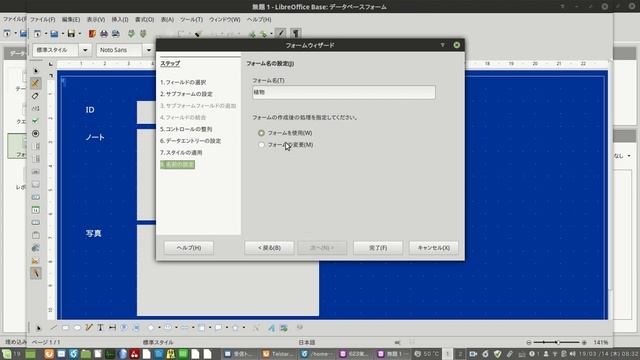Select the freeform line drawing tool
The width and height of the screenshot is (640, 360).
[89, 328]
